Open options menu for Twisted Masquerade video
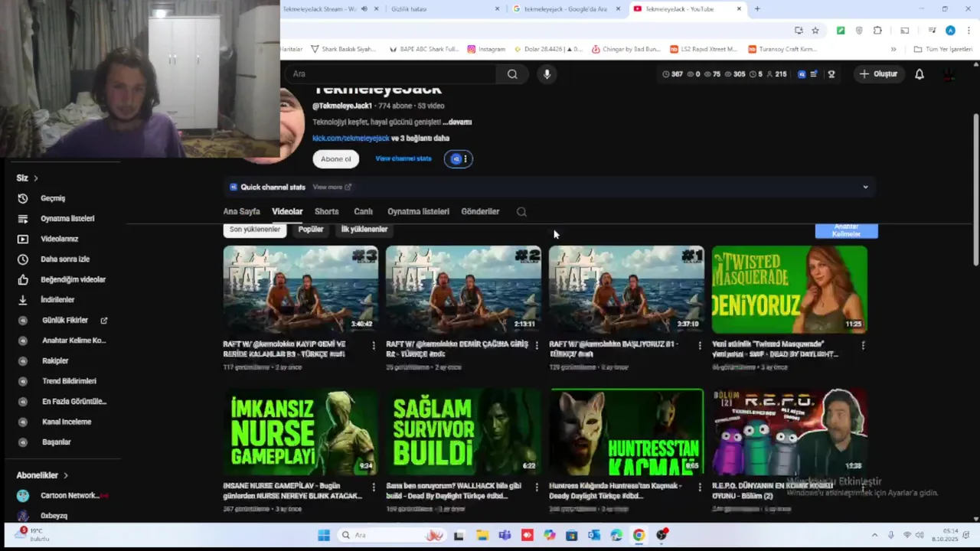The height and width of the screenshot is (551, 980). (863, 346)
